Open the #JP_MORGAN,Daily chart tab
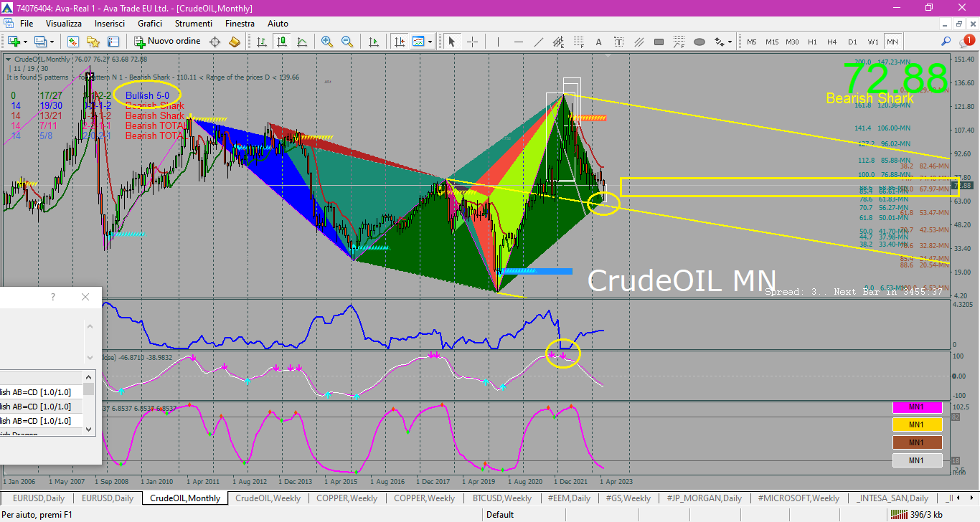 coord(704,498)
